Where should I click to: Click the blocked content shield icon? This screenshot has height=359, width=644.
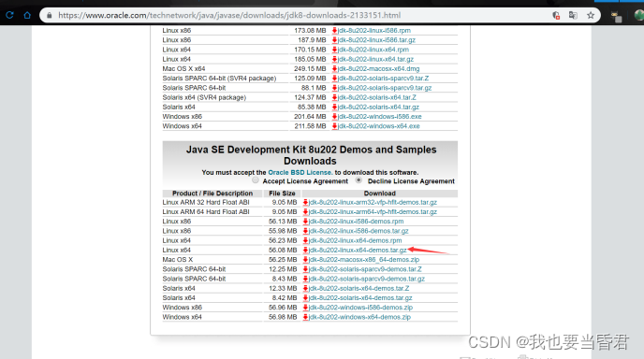pos(556,16)
